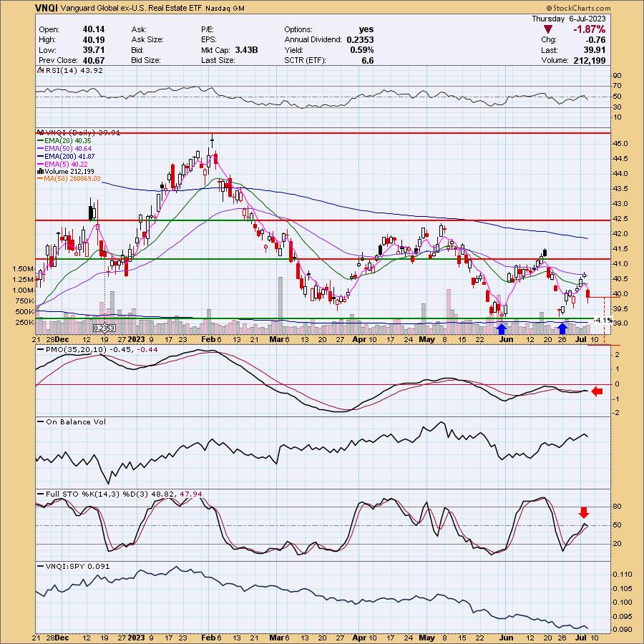Click the -4.1% stop-level label
The image size is (644, 644).
603,321
